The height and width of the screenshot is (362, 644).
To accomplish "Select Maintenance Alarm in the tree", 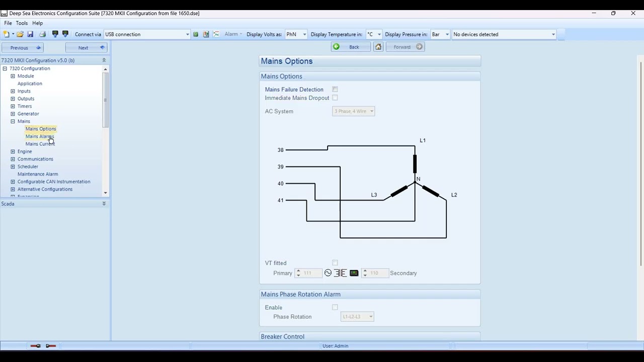I will click(x=38, y=174).
